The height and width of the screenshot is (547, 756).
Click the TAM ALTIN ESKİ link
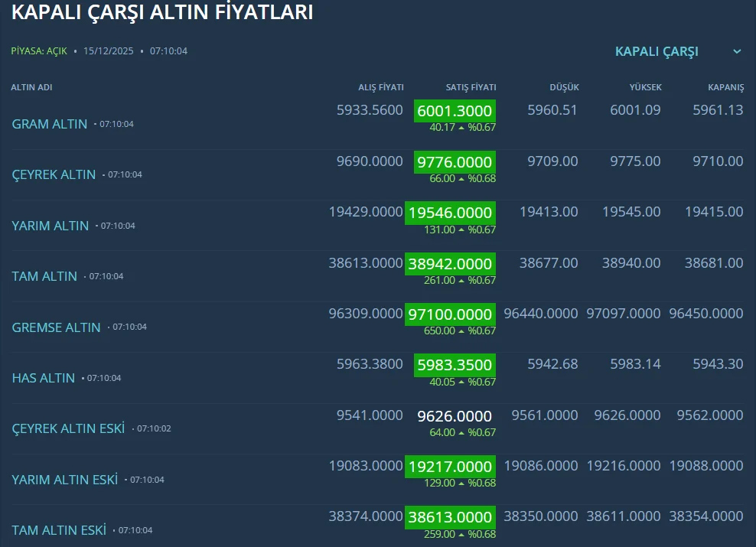click(59, 530)
